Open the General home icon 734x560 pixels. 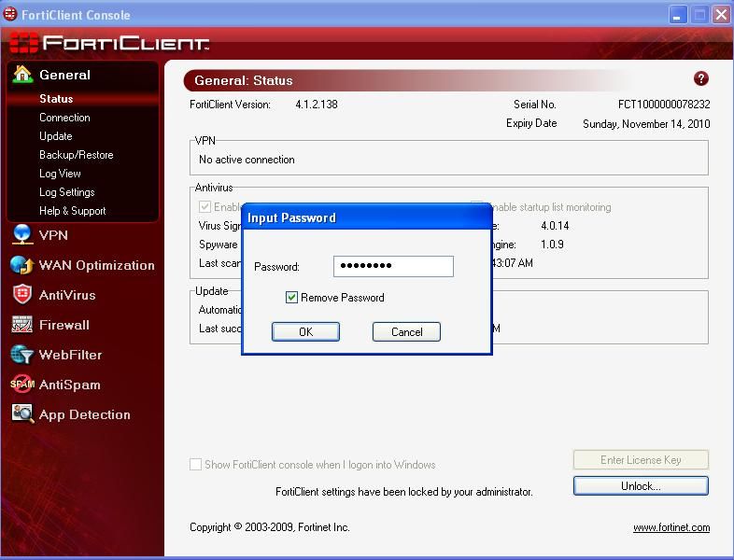coord(22,75)
